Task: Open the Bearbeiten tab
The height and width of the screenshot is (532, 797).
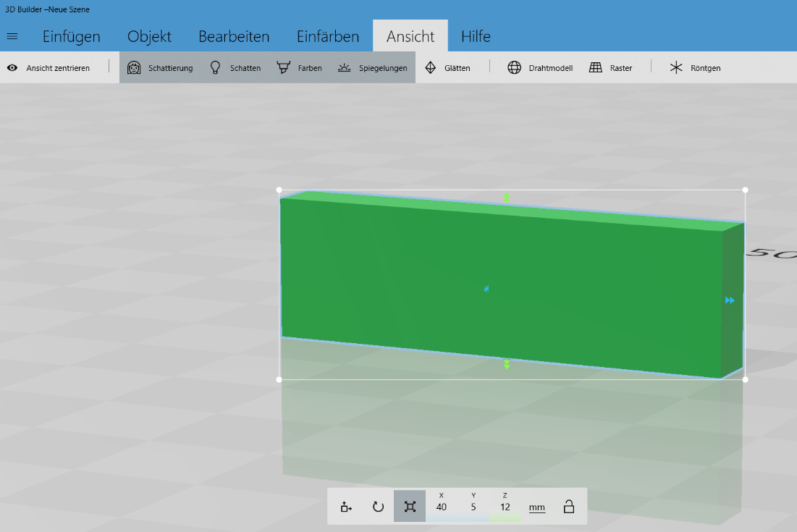Action: (x=234, y=37)
